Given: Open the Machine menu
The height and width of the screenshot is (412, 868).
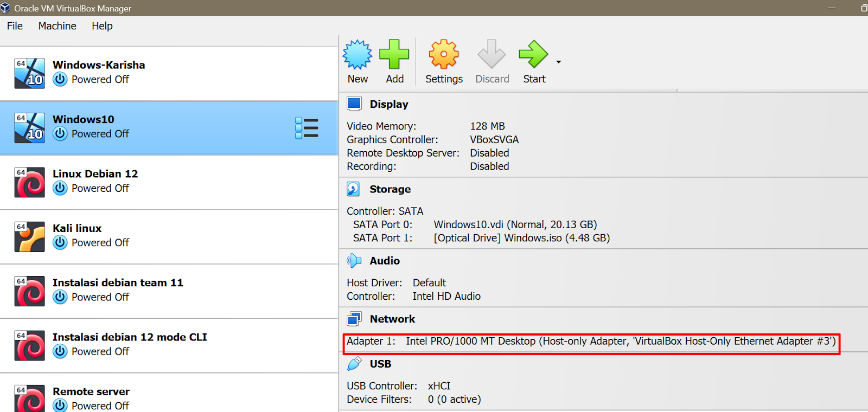Looking at the screenshot, I should pos(57,26).
